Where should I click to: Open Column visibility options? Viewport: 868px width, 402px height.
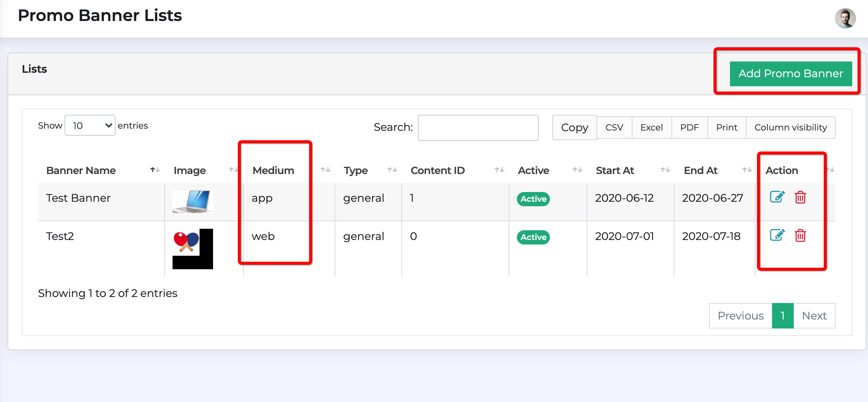790,127
